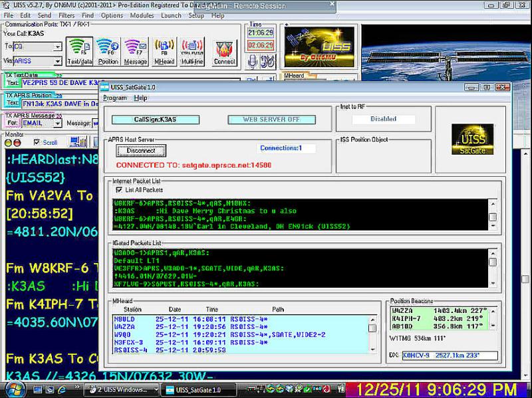Click the Message F7 transmit icon

click(136, 52)
